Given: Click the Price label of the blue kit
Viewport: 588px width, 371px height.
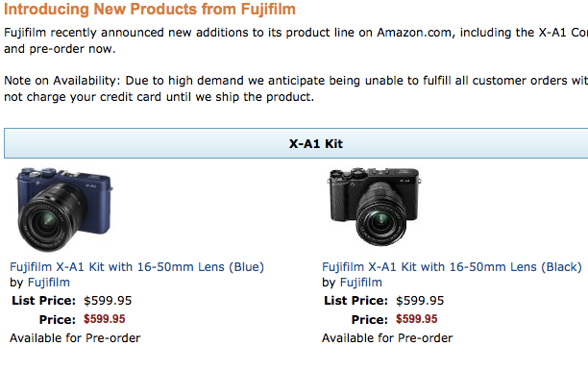Looking at the screenshot, I should coord(58,320).
